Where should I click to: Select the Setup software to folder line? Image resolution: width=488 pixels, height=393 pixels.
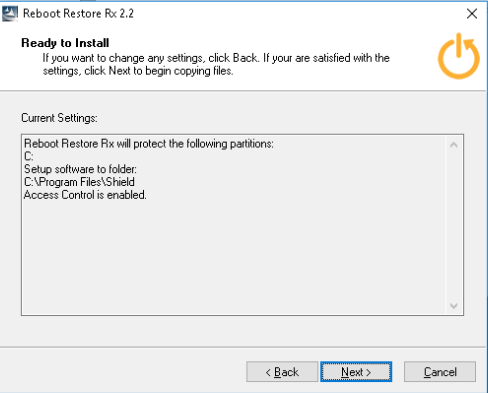pos(80,169)
